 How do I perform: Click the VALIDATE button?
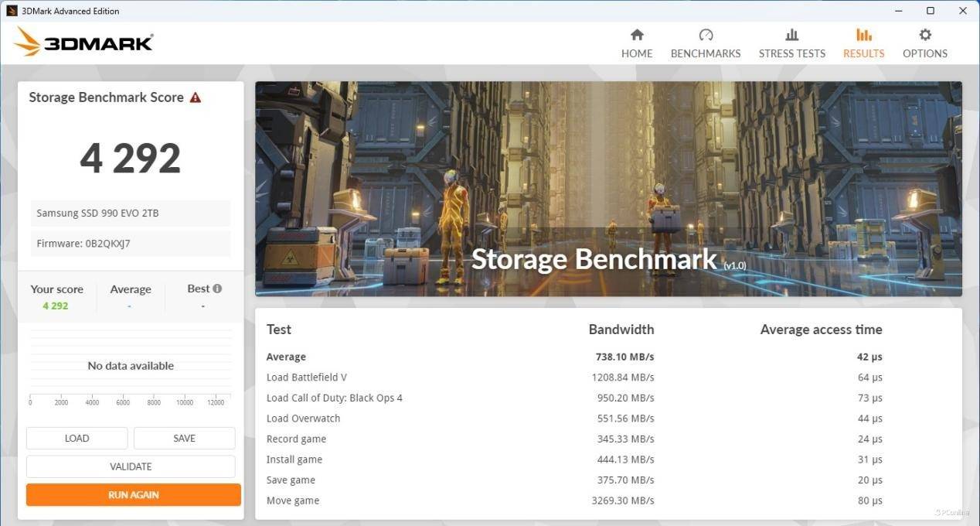click(131, 466)
